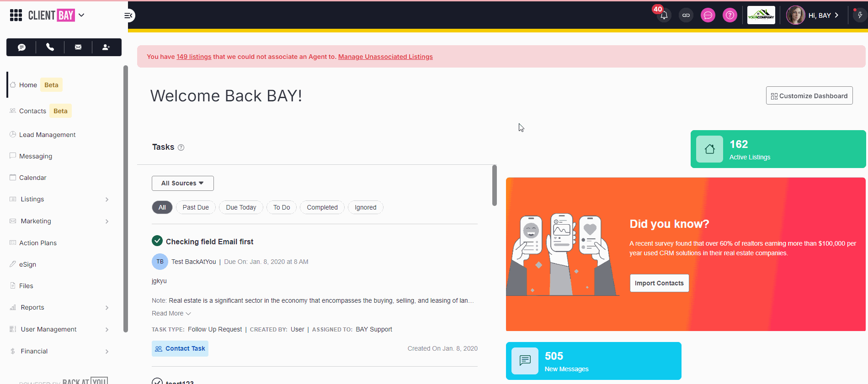The height and width of the screenshot is (384, 868).
Task: Select the All tasks filter
Action: (x=162, y=207)
